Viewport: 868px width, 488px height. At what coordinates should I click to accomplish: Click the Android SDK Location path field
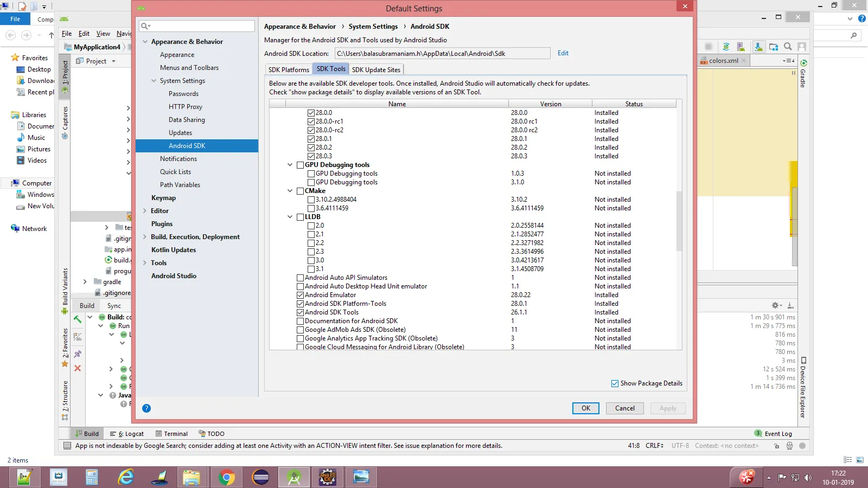tap(443, 53)
